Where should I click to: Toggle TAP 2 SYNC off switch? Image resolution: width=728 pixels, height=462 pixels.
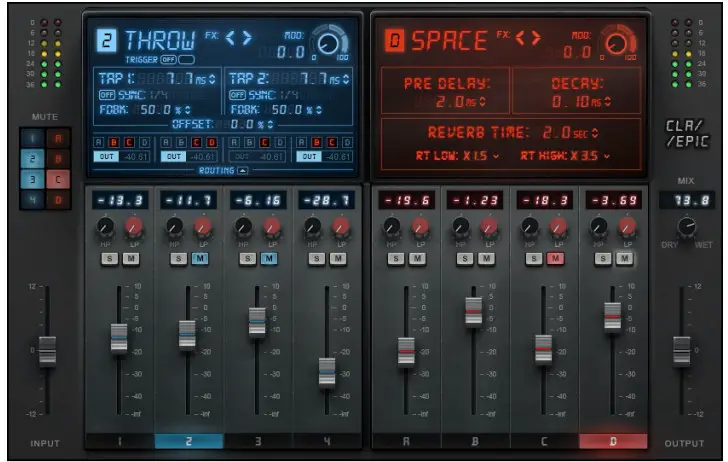(237, 95)
